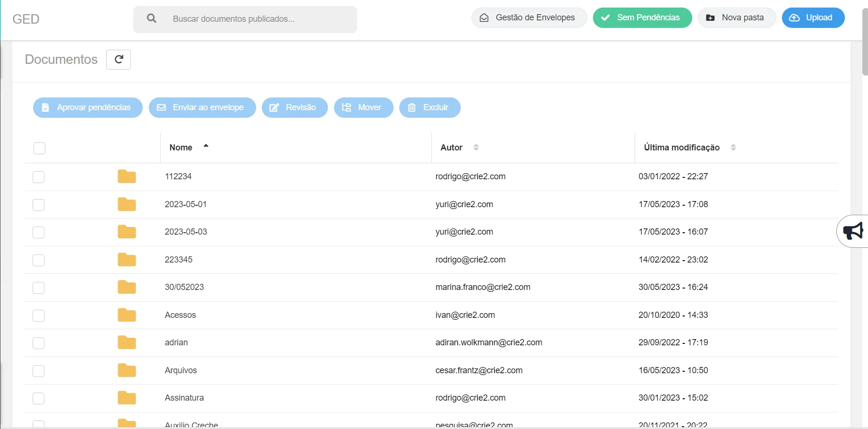Click Enviar ao envelope button

tap(202, 107)
